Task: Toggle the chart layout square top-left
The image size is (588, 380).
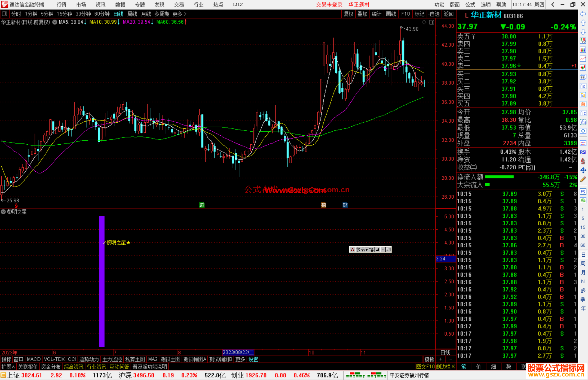Action: 5,14
